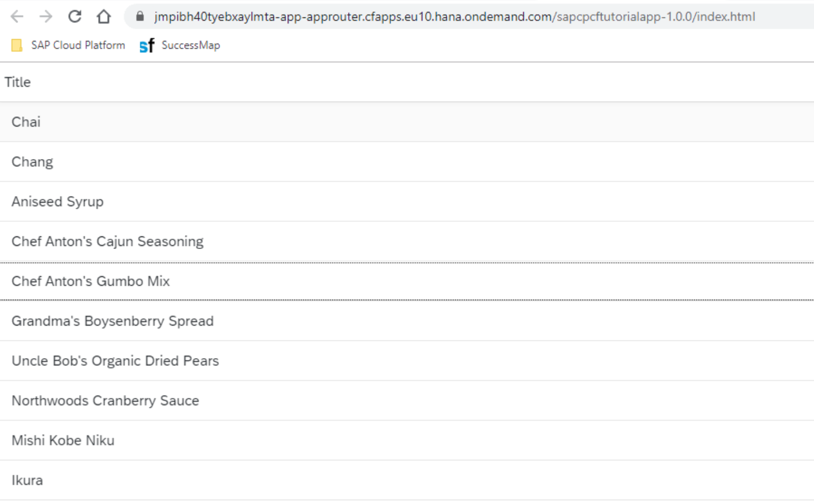Click the browser back arrow
814x504 pixels.
[x=17, y=17]
